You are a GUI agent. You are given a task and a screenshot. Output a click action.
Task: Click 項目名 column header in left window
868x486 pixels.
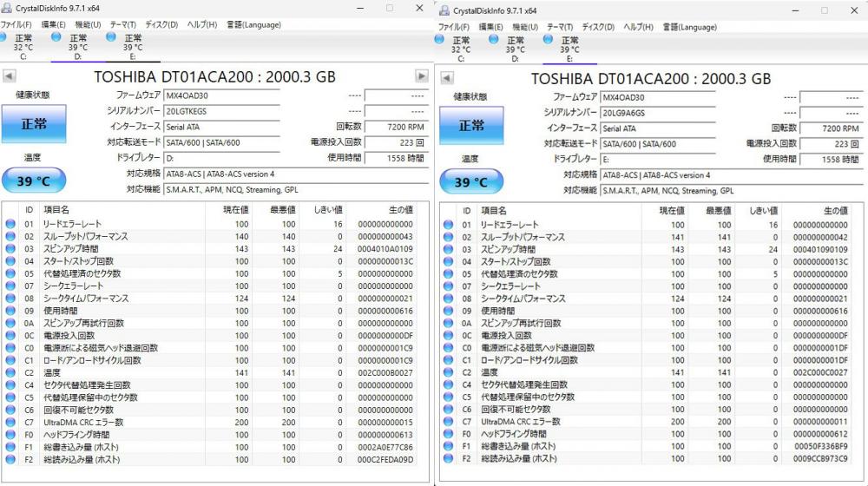click(x=56, y=210)
